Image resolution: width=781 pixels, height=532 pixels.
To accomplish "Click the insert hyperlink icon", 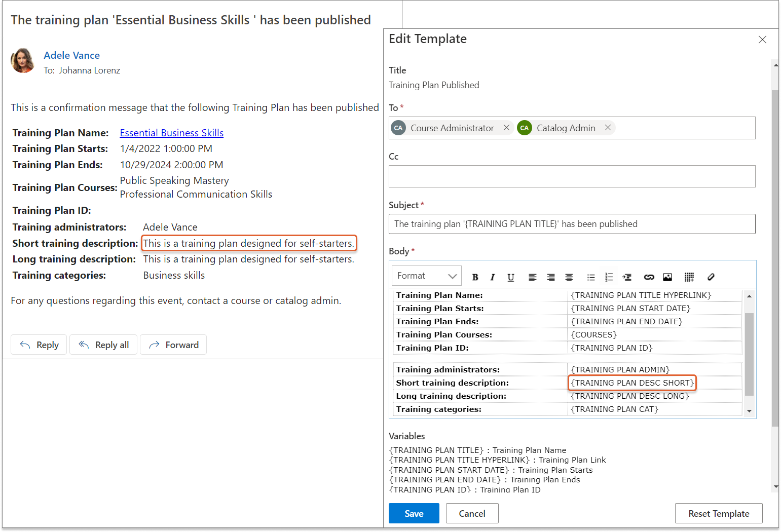I will (x=649, y=277).
